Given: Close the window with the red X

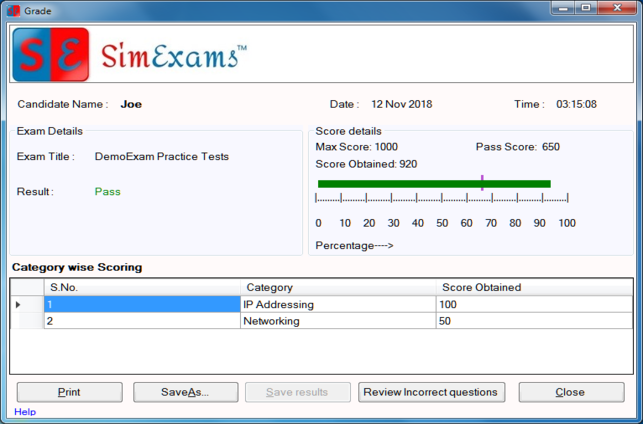Looking at the screenshot, I should pos(617,8).
